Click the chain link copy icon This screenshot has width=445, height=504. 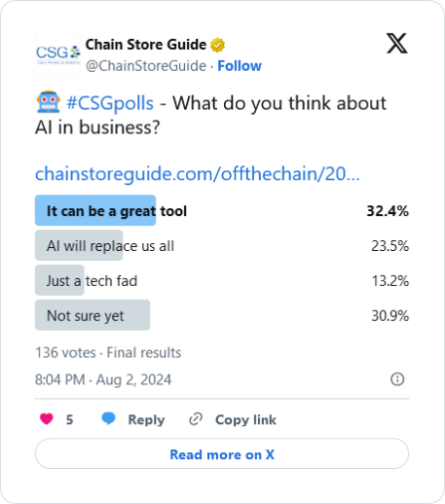click(x=196, y=419)
